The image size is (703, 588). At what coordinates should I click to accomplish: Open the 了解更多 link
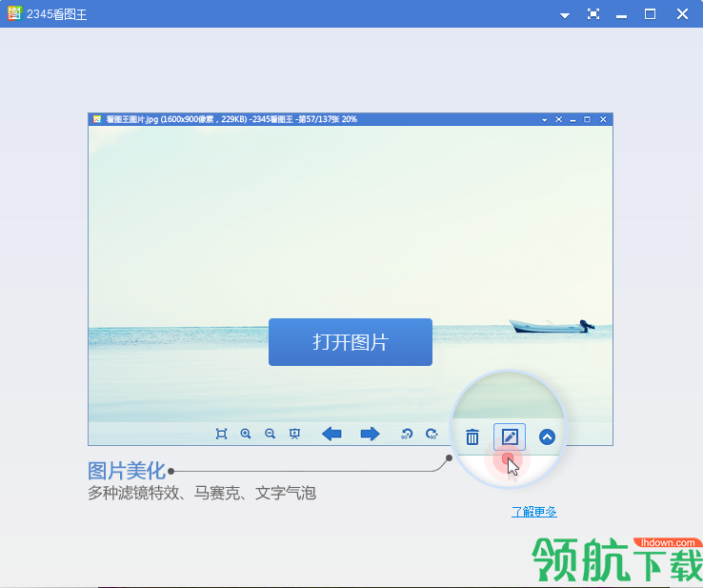click(534, 512)
